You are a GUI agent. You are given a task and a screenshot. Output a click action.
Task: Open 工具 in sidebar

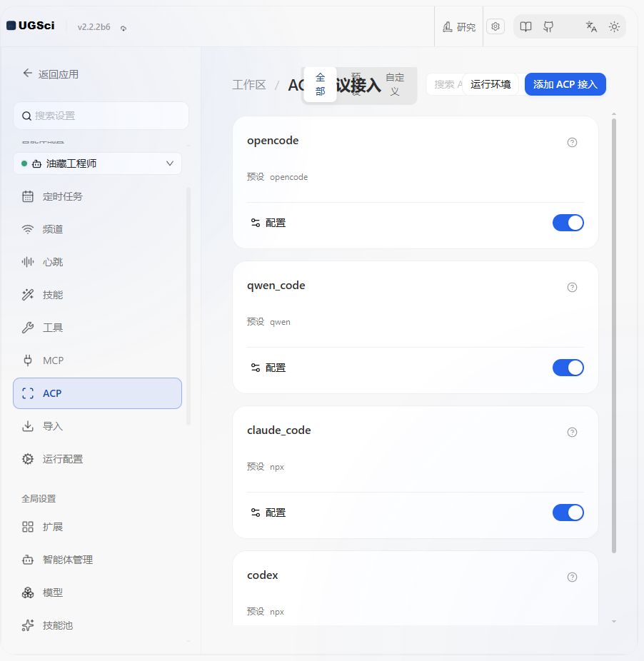click(x=97, y=328)
